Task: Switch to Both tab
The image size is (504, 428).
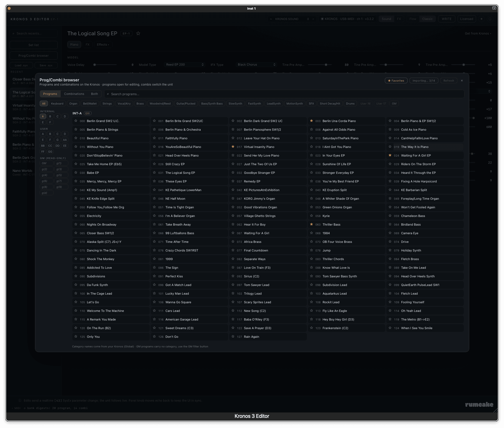Action: point(94,94)
